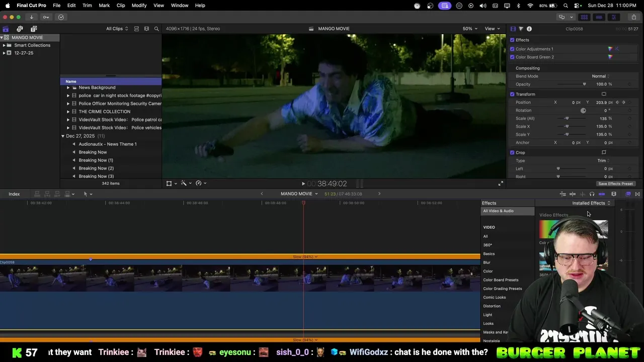Click the Crop onscreen controls icon
644x362 pixels.
(604, 152)
